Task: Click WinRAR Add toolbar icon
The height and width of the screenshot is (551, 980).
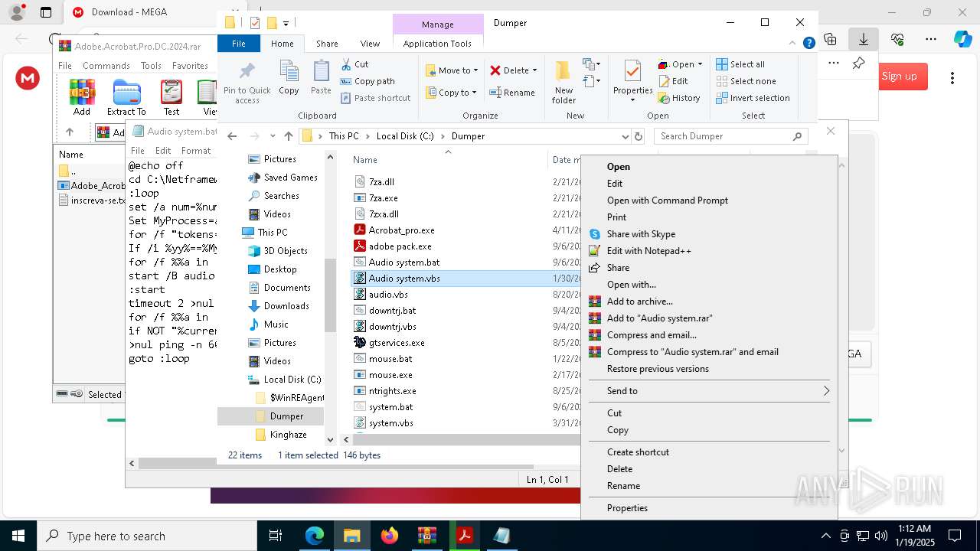Action: [82, 97]
